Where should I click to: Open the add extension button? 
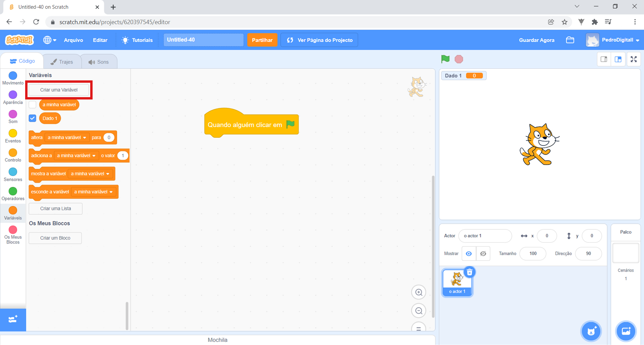[x=13, y=320]
